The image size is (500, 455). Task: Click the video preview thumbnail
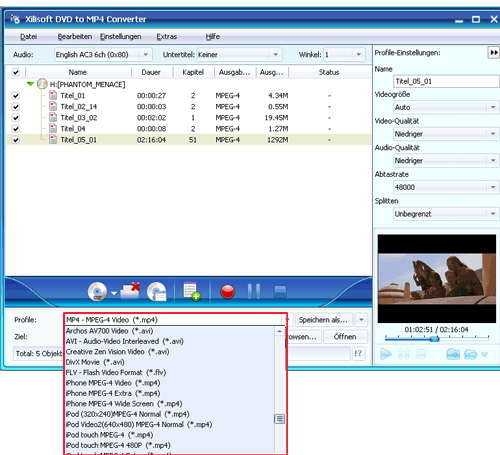coord(437,278)
